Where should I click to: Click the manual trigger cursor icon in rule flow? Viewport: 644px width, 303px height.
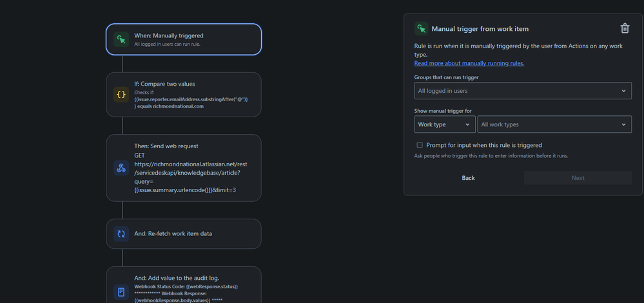[121, 40]
